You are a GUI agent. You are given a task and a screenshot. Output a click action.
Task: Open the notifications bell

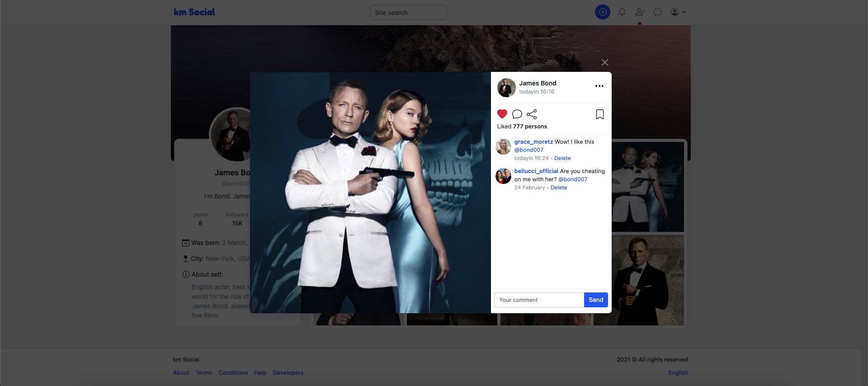pos(622,12)
